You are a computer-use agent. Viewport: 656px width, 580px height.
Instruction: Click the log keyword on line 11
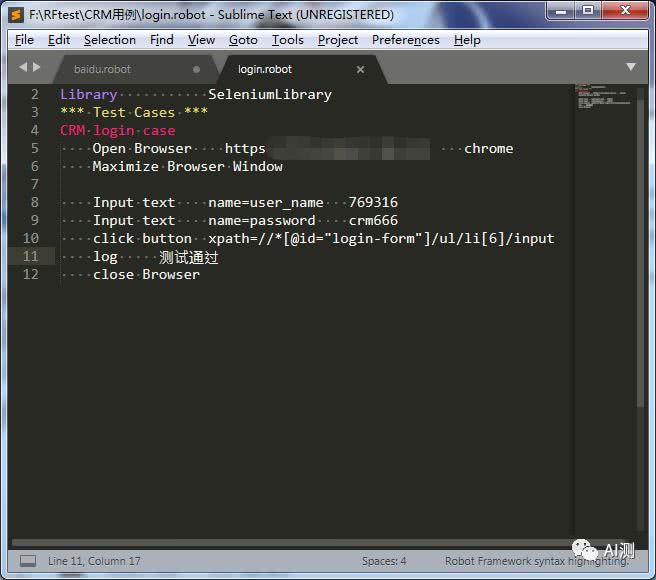(105, 257)
